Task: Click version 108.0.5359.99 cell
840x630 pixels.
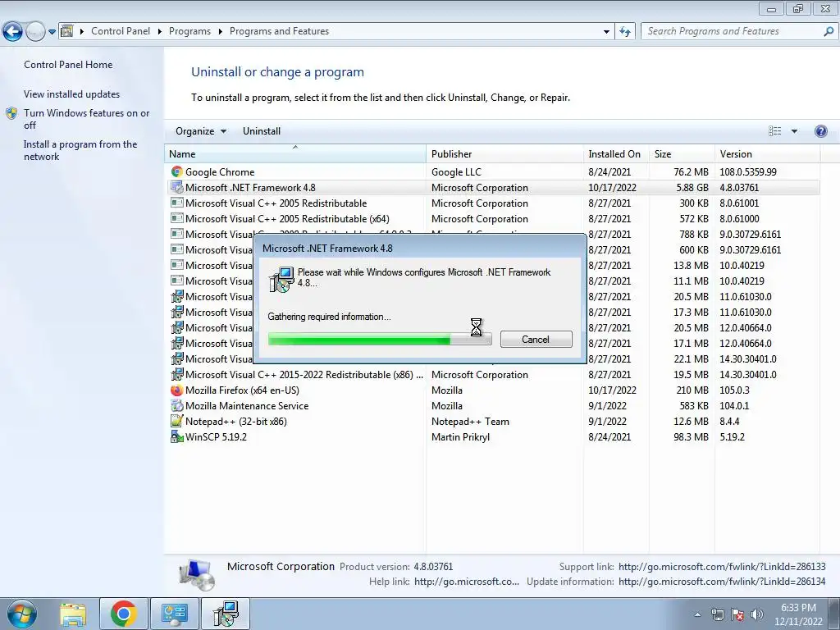Action: 748,172
